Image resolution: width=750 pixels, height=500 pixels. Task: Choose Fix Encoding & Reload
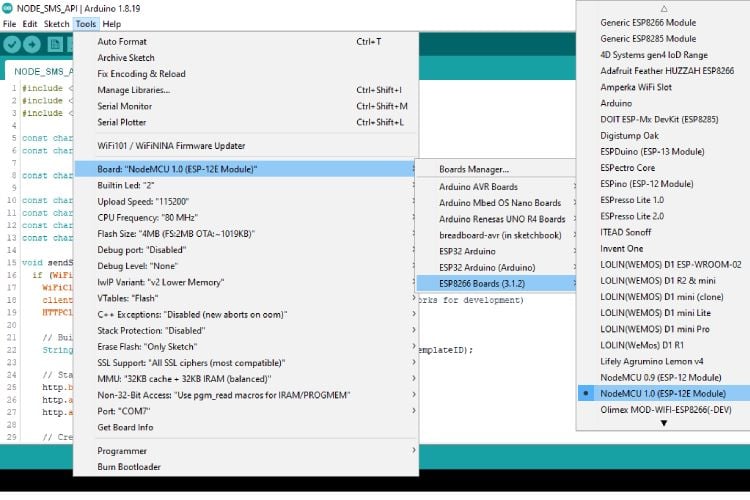pyautogui.click(x=246, y=74)
